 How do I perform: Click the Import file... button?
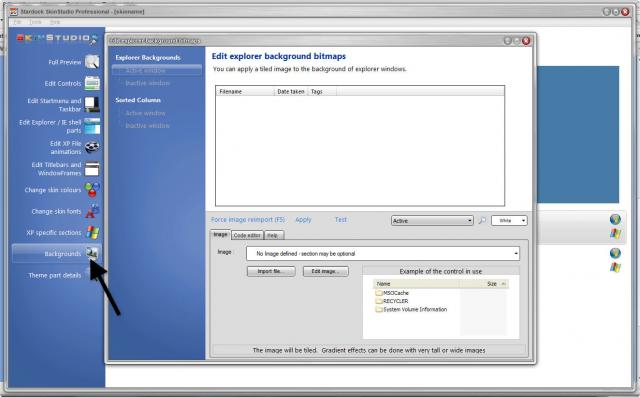pos(271,271)
